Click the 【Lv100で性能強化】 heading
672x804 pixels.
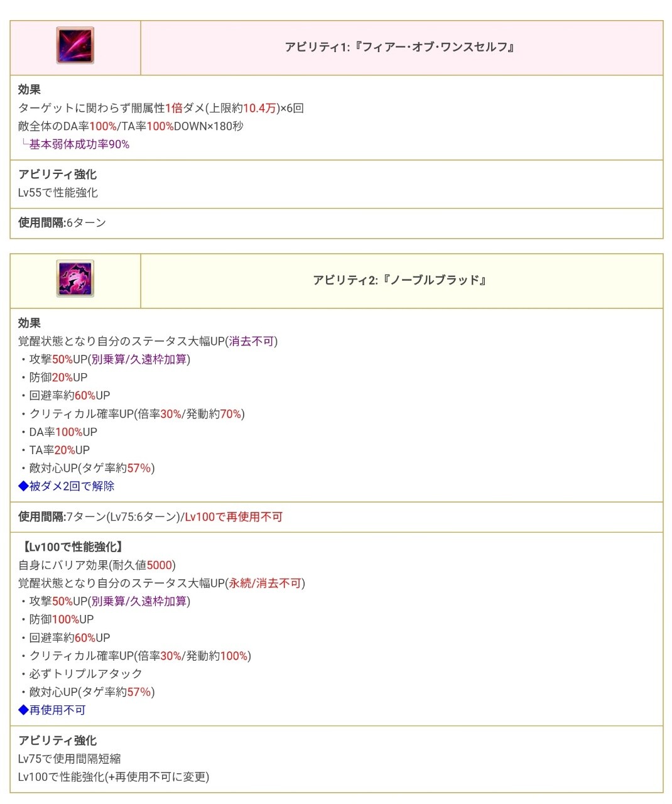[x=72, y=547]
